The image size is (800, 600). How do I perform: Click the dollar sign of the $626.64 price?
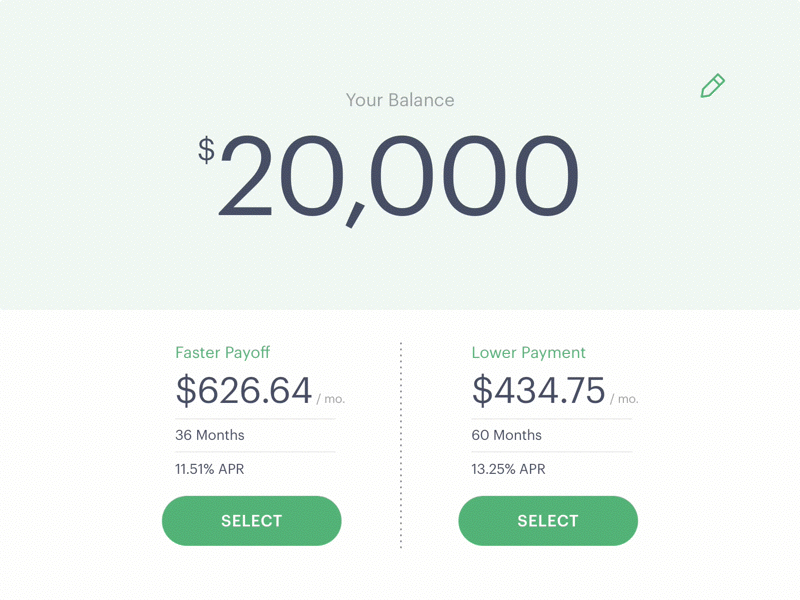(186, 390)
